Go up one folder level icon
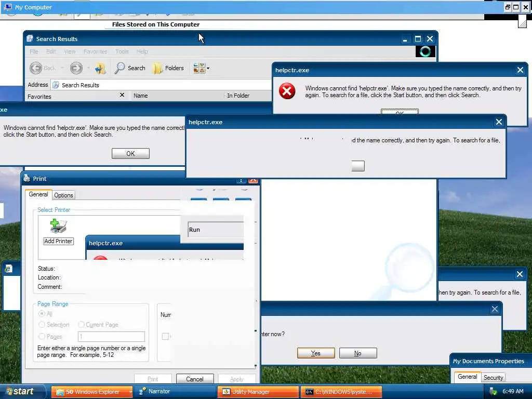 (x=100, y=68)
